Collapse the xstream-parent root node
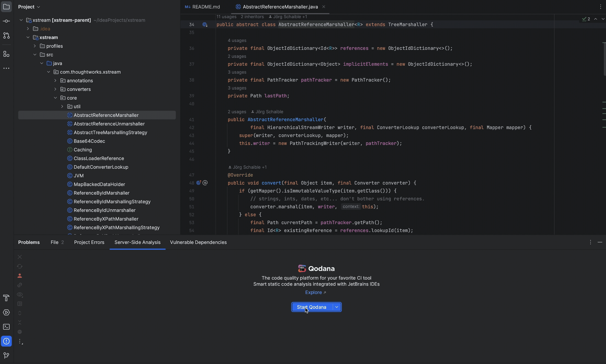The height and width of the screenshot is (364, 606). tap(21, 20)
